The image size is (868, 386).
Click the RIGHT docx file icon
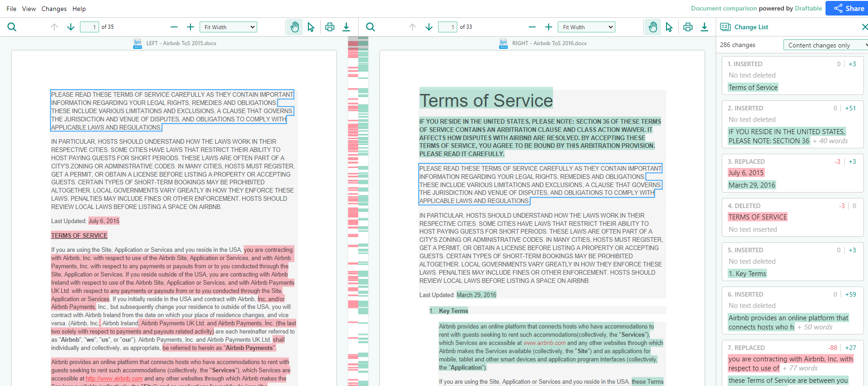click(x=503, y=43)
